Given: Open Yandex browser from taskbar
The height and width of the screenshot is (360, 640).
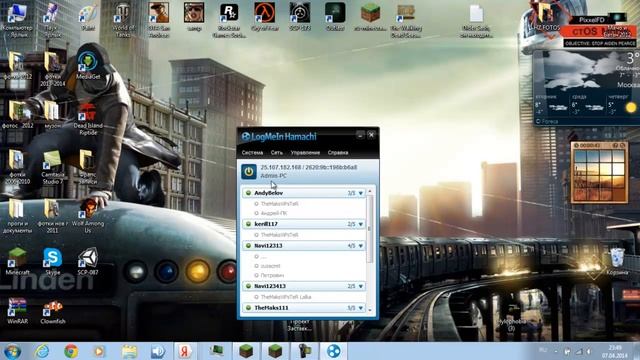Looking at the screenshot, I should [184, 351].
